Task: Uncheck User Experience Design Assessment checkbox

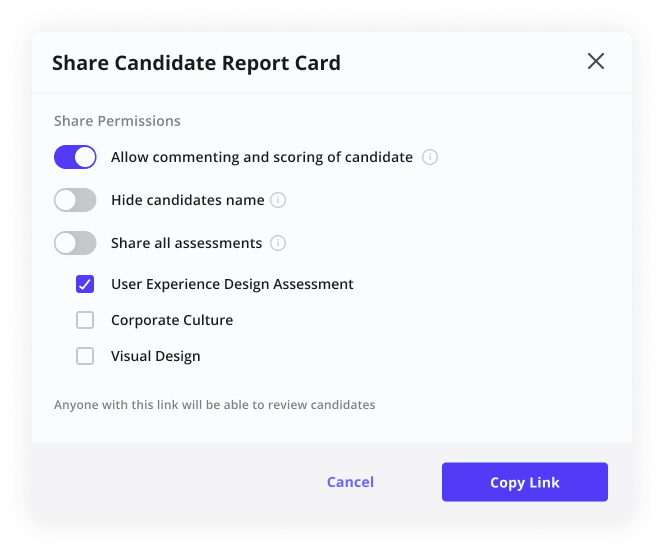Action: point(85,284)
